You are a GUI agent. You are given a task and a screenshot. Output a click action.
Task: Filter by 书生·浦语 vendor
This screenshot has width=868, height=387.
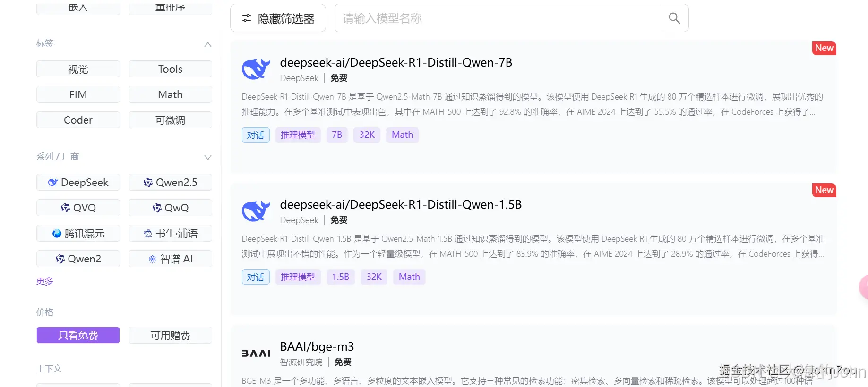[x=170, y=233]
